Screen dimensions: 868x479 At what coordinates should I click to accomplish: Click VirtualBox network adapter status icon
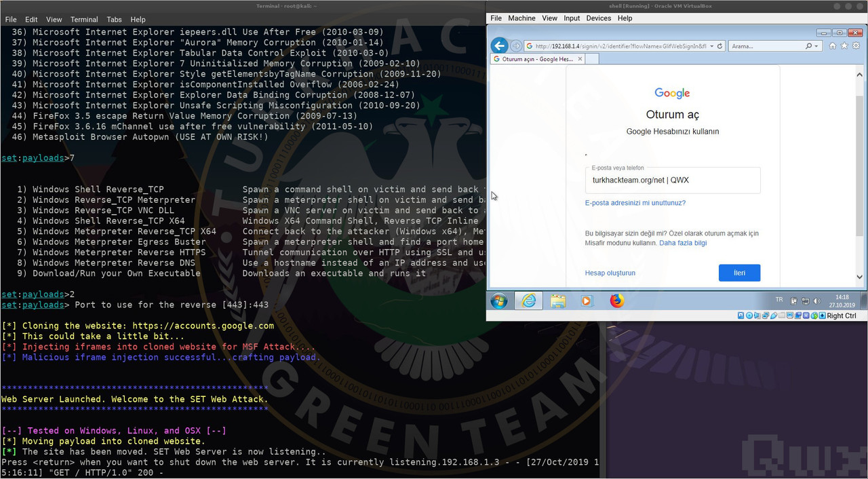point(766,315)
